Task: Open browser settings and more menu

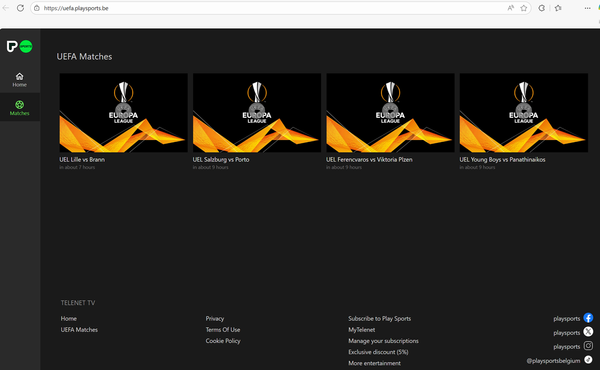Action: (x=587, y=8)
